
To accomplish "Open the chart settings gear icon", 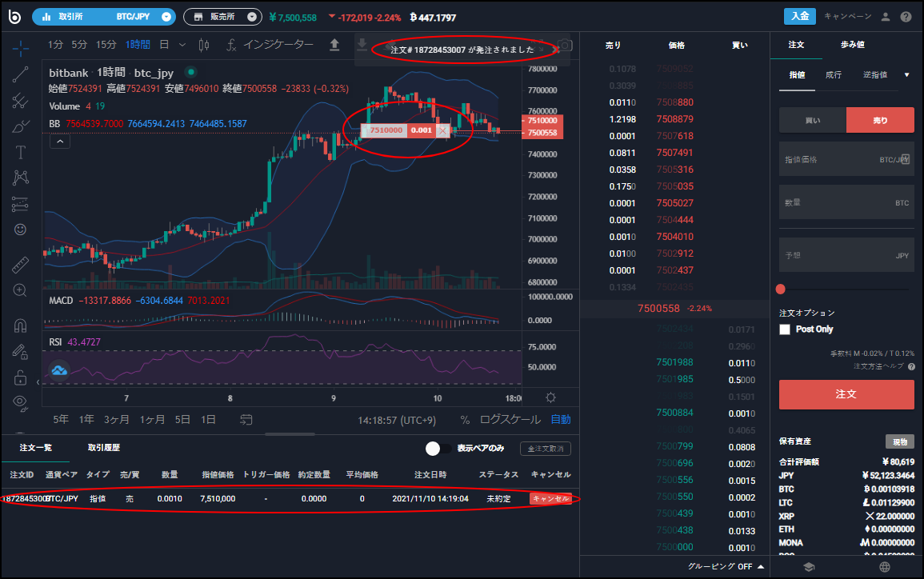I will click(550, 397).
